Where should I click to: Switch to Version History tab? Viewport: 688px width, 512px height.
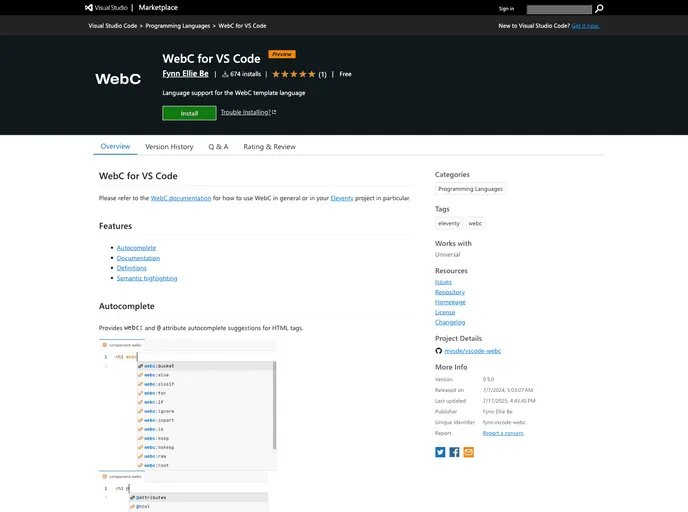169,147
